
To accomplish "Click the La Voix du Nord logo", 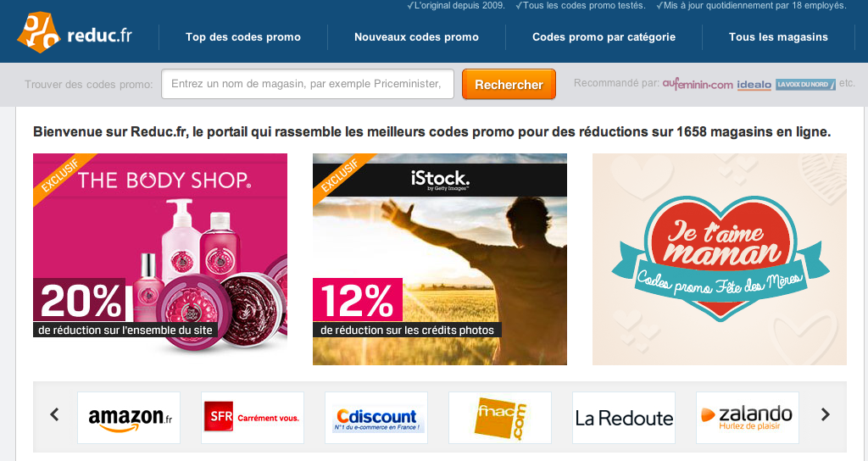I will [x=805, y=85].
